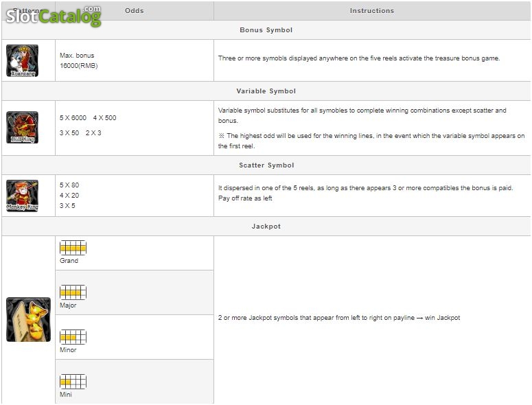Click the Mini jackpot payline pattern icon
532x405 pixels.
[73, 382]
